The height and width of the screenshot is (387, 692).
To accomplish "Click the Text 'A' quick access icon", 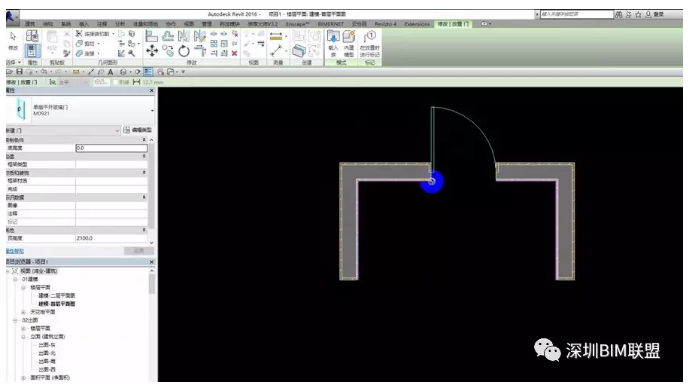I will (x=110, y=71).
